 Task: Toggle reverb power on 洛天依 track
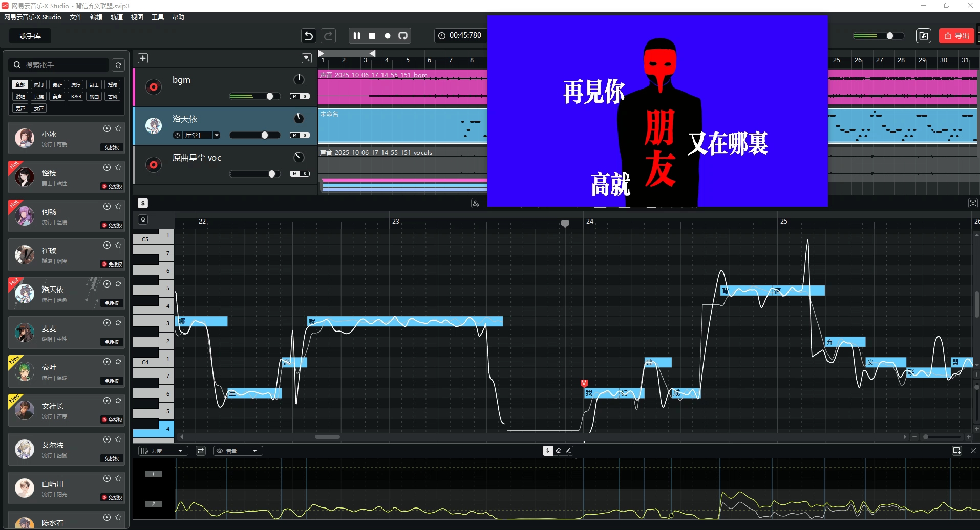pos(178,135)
